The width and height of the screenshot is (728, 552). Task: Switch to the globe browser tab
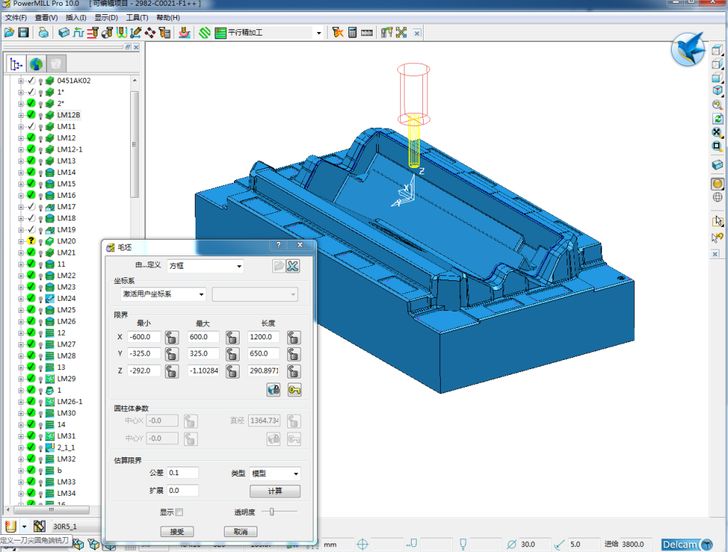point(36,64)
